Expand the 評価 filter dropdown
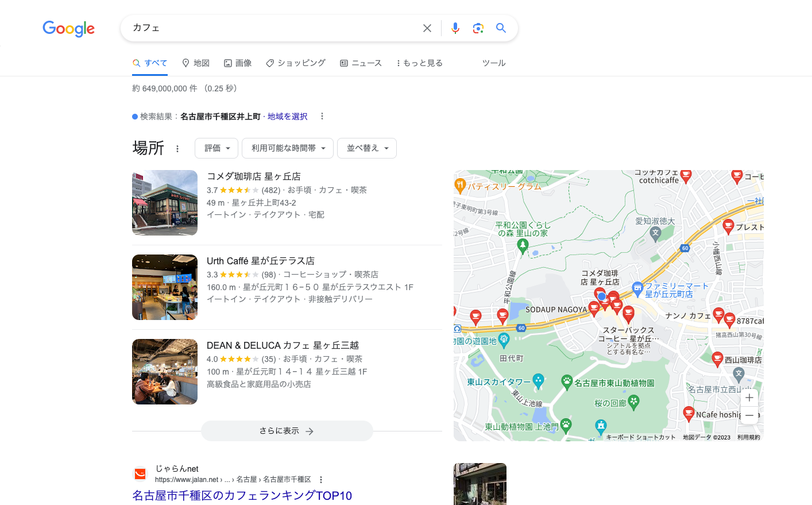The height and width of the screenshot is (505, 812). point(216,148)
